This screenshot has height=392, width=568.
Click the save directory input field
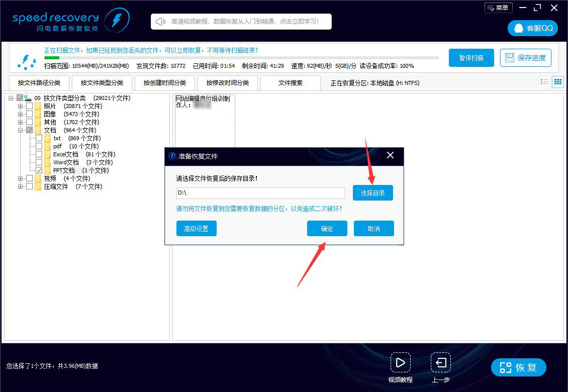coord(260,193)
